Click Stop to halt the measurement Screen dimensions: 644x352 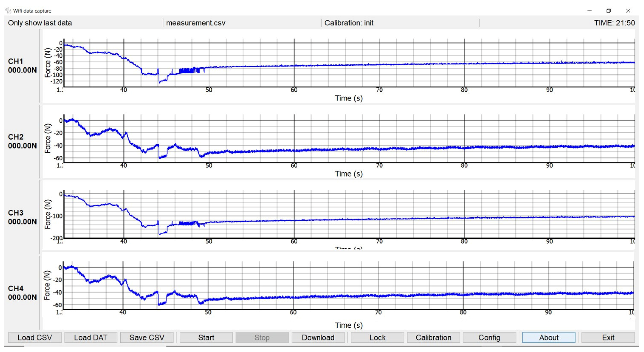pos(262,337)
